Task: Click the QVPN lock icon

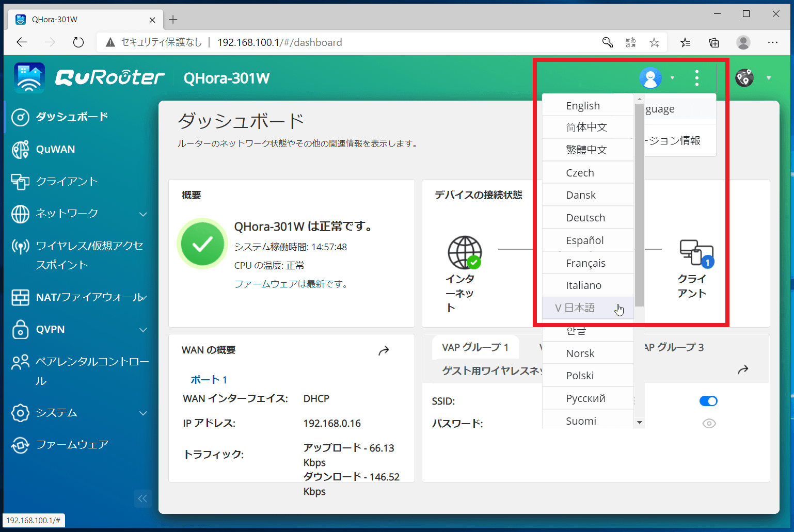Action: (21, 330)
